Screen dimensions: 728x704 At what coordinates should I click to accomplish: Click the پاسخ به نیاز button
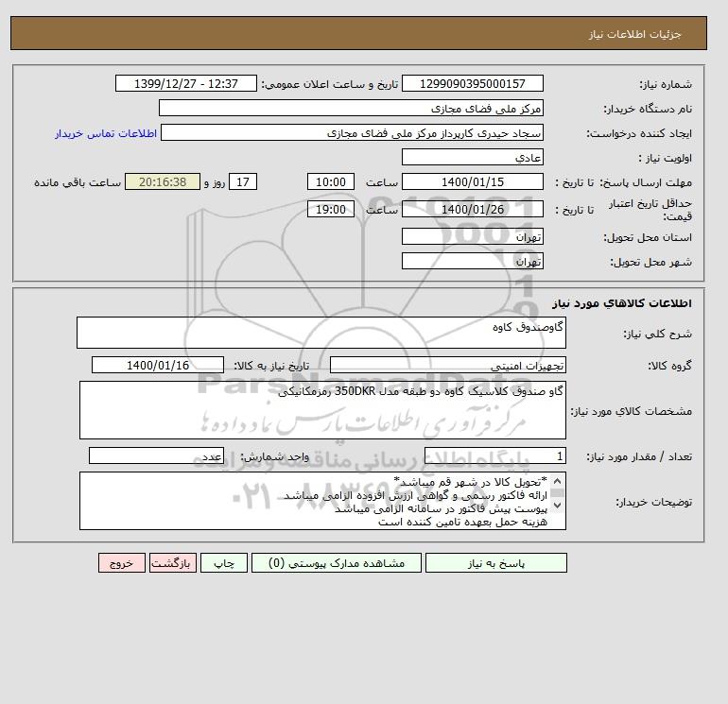(x=495, y=563)
